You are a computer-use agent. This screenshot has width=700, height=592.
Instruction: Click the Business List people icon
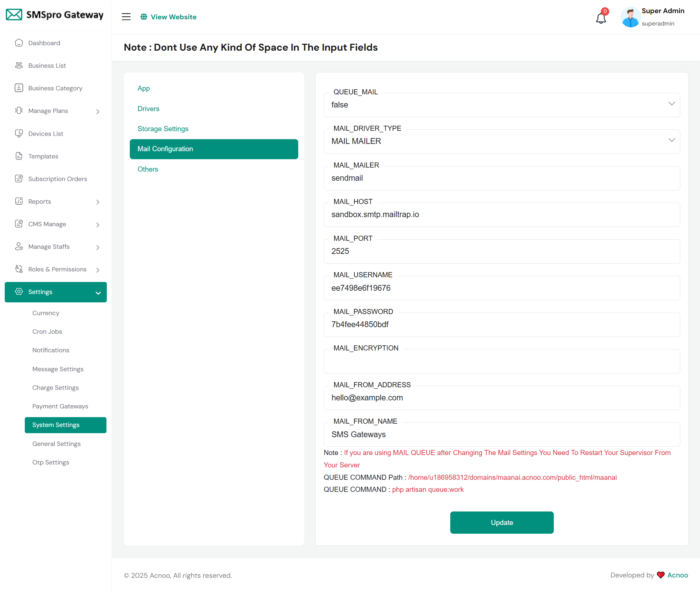[x=19, y=66]
